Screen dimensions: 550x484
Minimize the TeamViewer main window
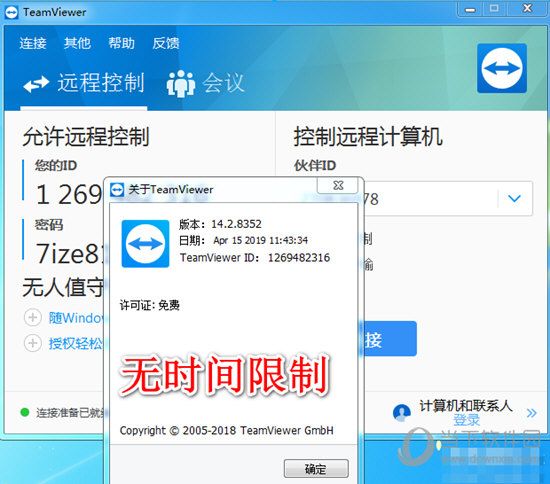[470, 9]
